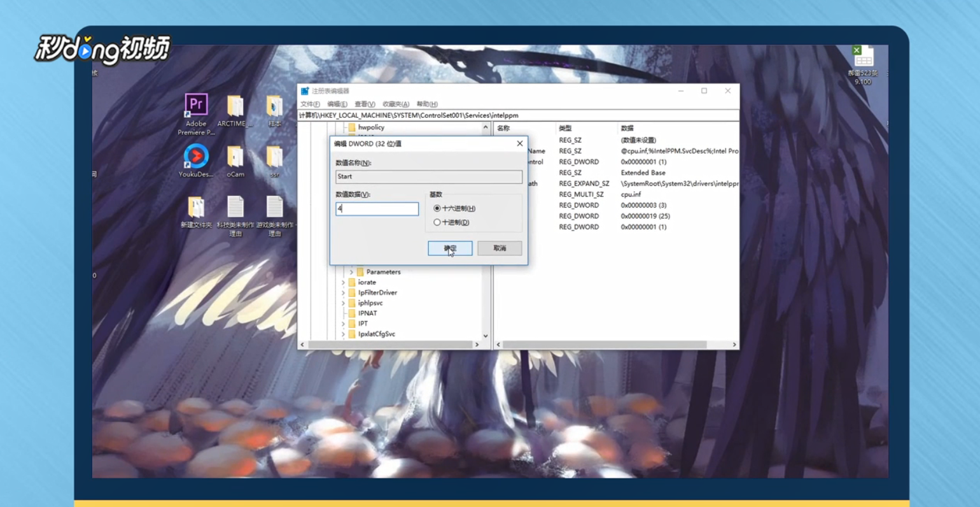Select the iphlpsvc tree item label

pos(370,303)
